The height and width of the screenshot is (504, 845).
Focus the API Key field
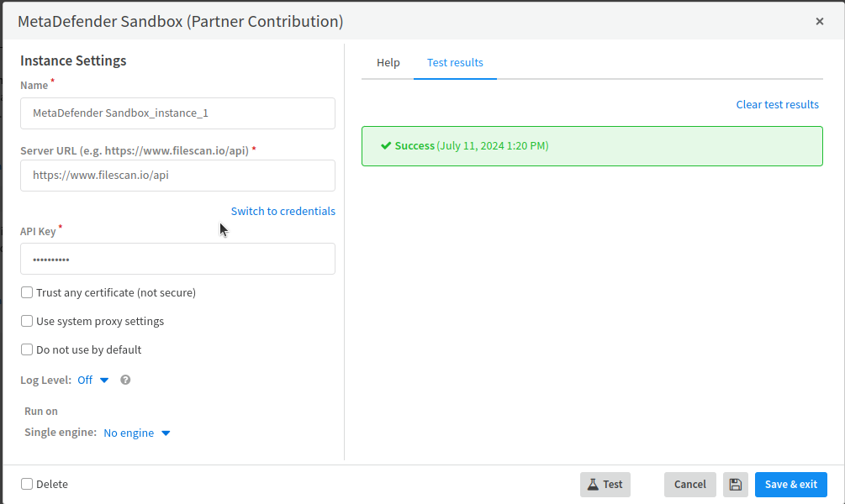[x=178, y=259]
